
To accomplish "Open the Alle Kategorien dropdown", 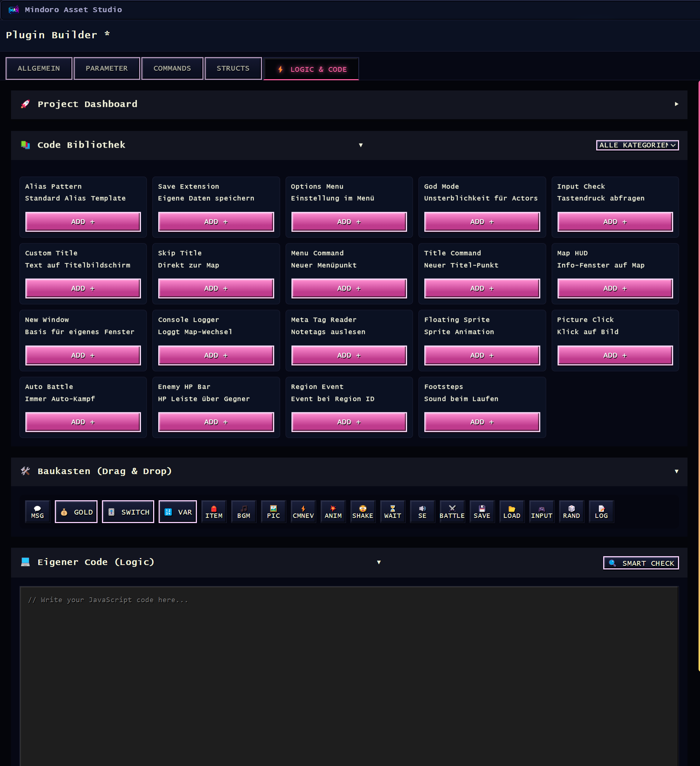I will [x=637, y=145].
